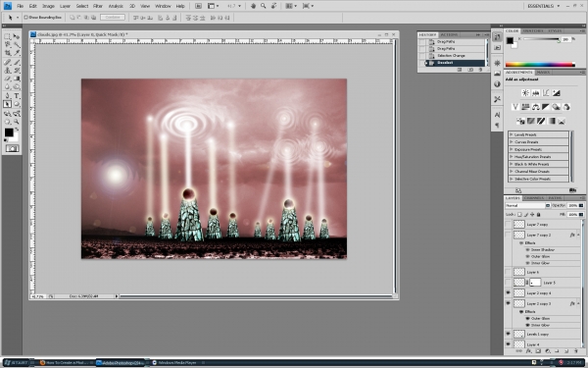Select the Crop tool
Image resolution: width=588 pixels, height=368 pixels.
pos(7,53)
